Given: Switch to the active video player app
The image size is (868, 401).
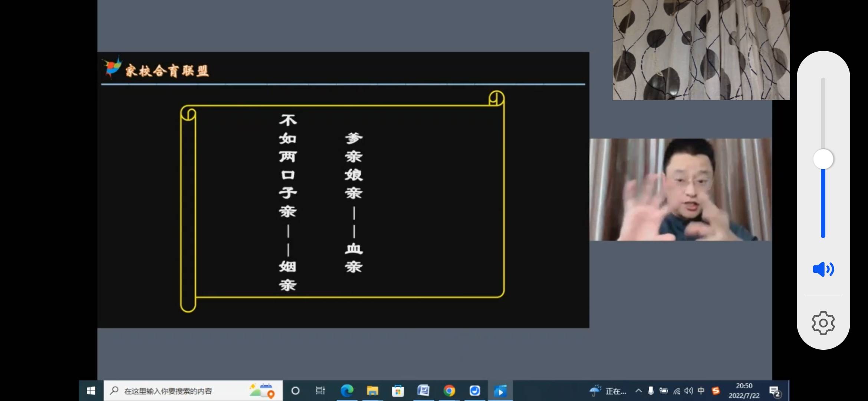Looking at the screenshot, I should (x=500, y=391).
